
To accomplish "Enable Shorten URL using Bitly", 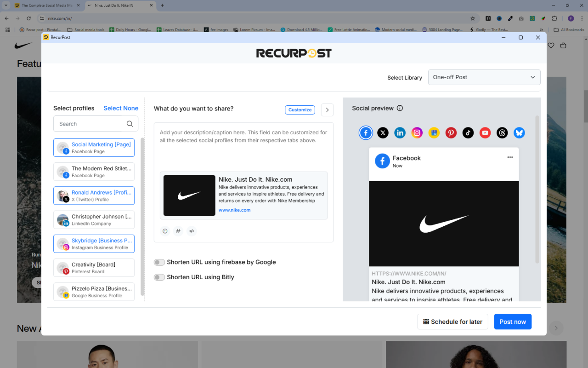I will 159,277.
